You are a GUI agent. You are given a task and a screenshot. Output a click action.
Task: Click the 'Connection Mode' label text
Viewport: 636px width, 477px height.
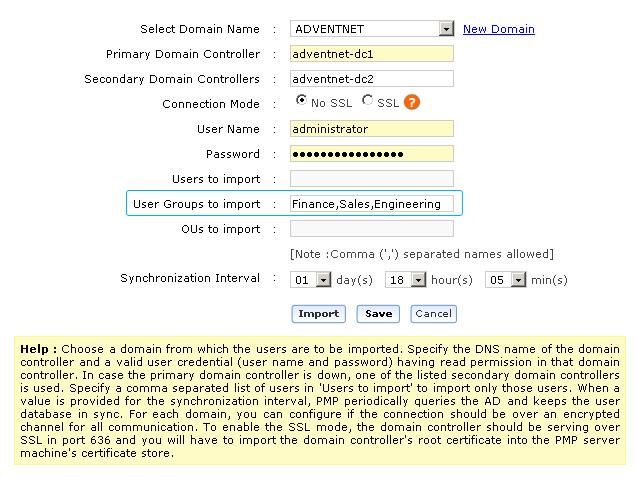(211, 104)
